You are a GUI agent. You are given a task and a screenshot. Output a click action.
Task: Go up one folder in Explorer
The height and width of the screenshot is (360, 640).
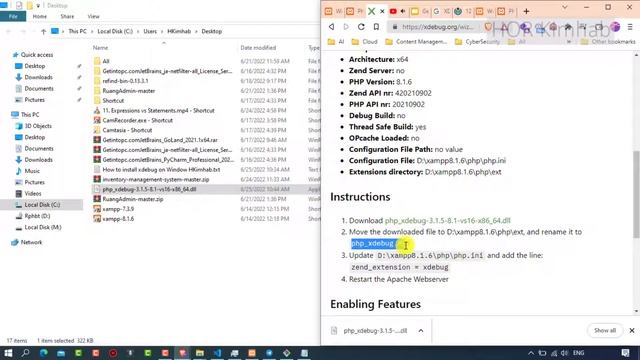[43, 31]
